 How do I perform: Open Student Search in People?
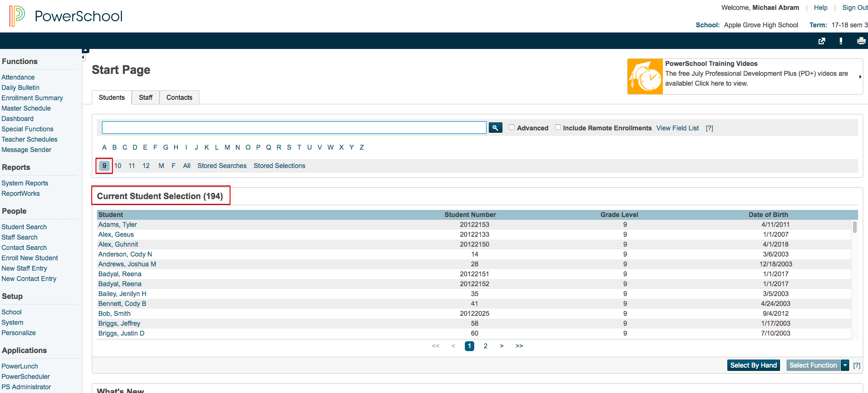click(24, 227)
